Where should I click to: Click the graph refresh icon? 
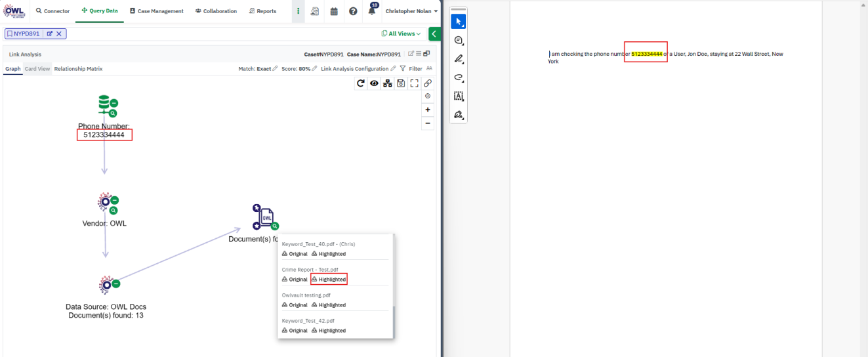coord(360,83)
